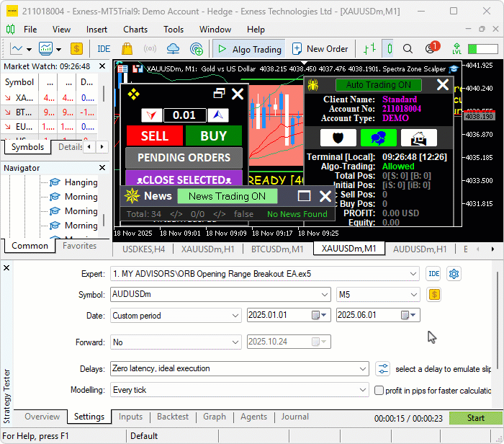Open the M5 timeframe dropdown
Image resolution: width=504 pixels, height=444 pixels.
point(379,294)
